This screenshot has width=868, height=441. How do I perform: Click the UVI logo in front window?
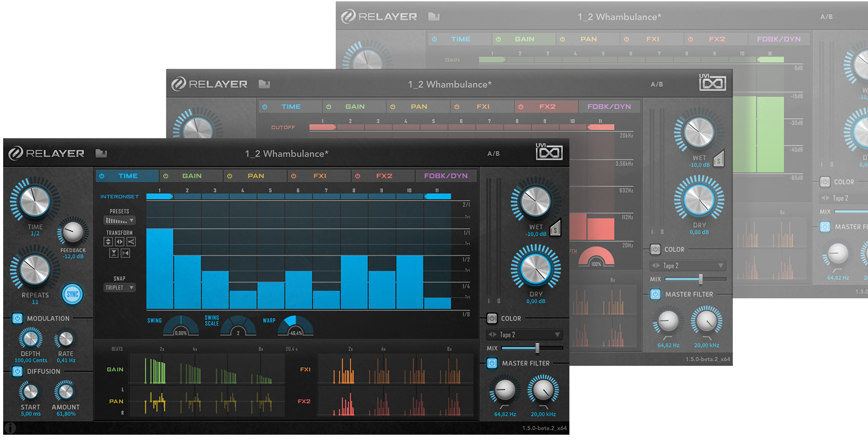click(549, 152)
